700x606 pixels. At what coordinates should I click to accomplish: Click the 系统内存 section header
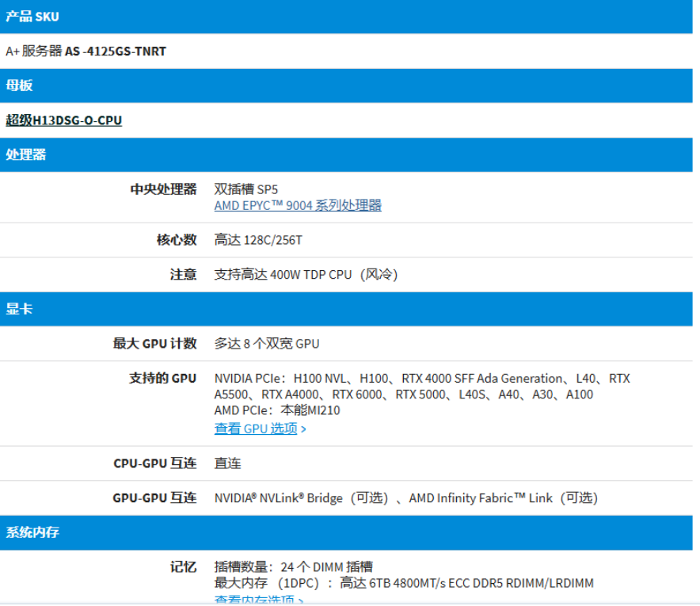coord(346,532)
